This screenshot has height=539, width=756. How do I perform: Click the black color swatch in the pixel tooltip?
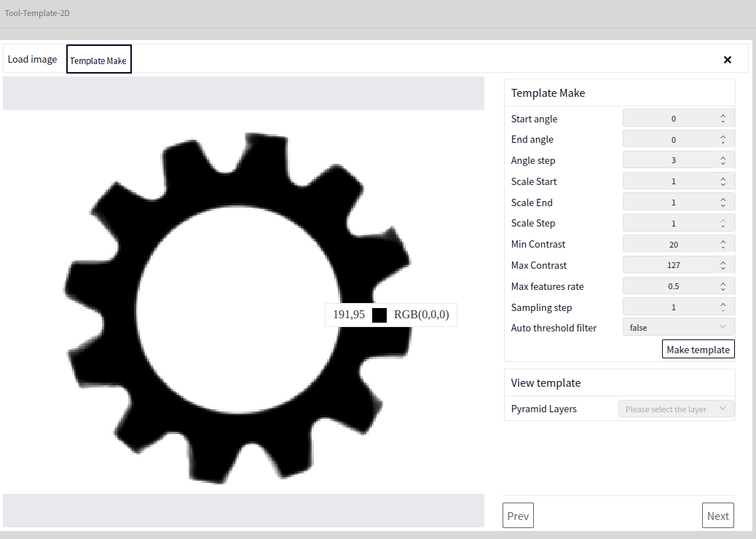379,315
